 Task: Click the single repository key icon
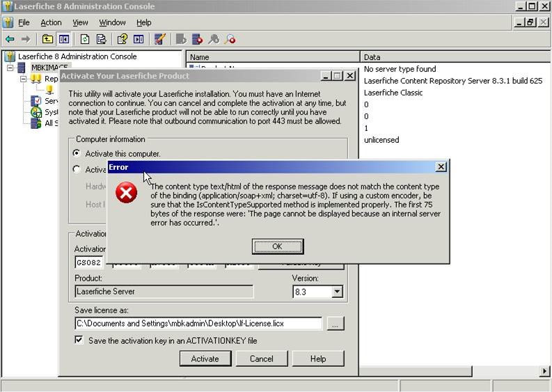50,89
